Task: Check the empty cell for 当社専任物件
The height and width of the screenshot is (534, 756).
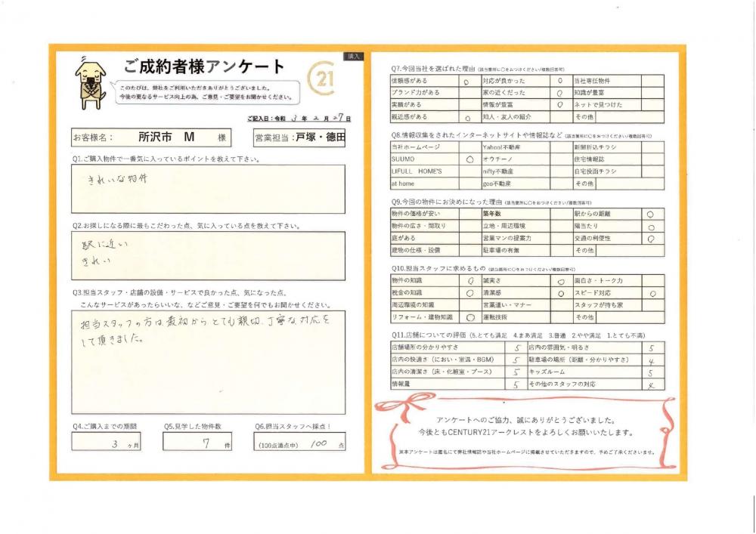Action: (x=653, y=81)
